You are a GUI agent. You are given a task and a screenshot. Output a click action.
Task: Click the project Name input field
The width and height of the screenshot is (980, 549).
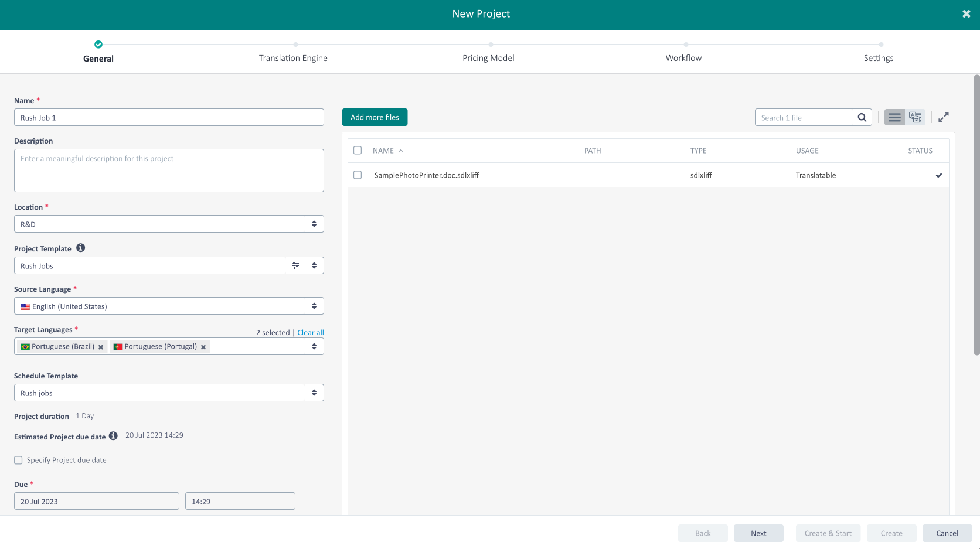[169, 118]
